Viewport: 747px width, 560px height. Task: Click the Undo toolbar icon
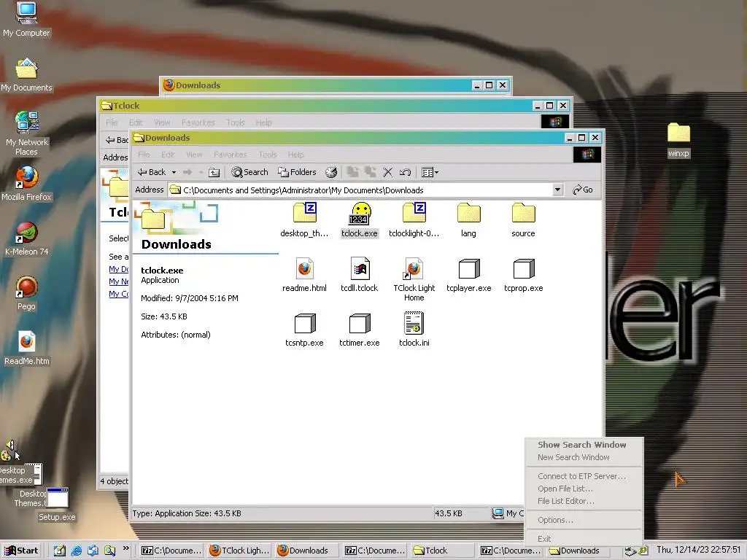[x=405, y=172]
